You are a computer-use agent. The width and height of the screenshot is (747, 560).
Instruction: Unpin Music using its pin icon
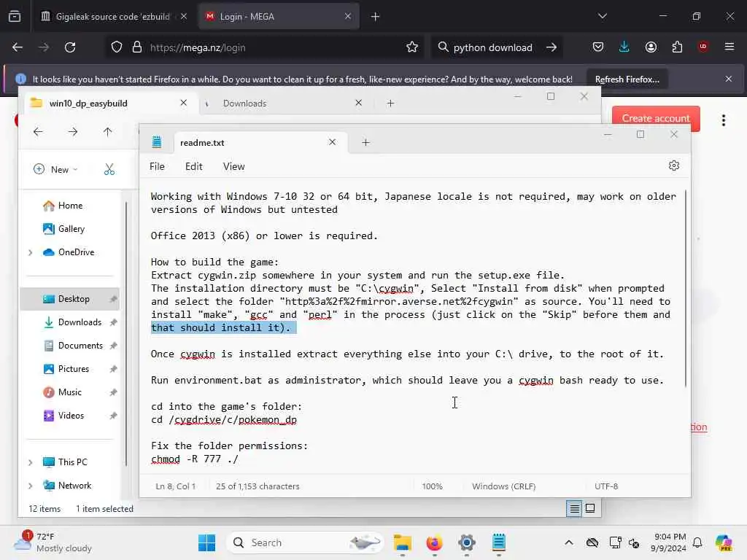pyautogui.click(x=113, y=392)
